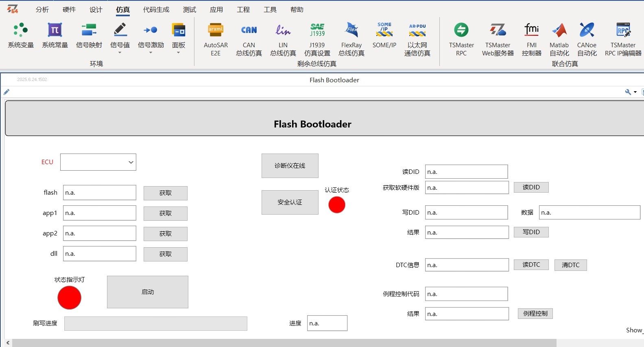This screenshot has height=347, width=644.
Task: Click the 安全认证 button
Action: 290,202
